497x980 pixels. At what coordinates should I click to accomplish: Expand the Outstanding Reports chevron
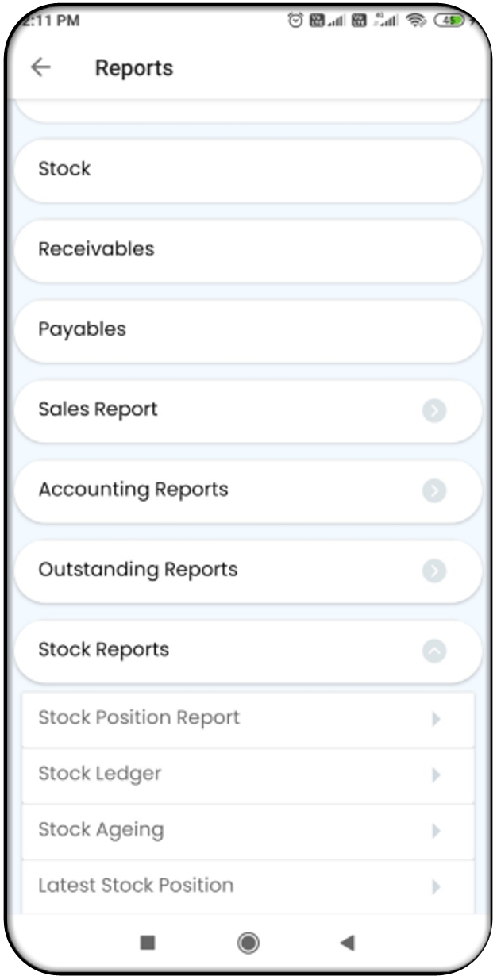coord(433,571)
